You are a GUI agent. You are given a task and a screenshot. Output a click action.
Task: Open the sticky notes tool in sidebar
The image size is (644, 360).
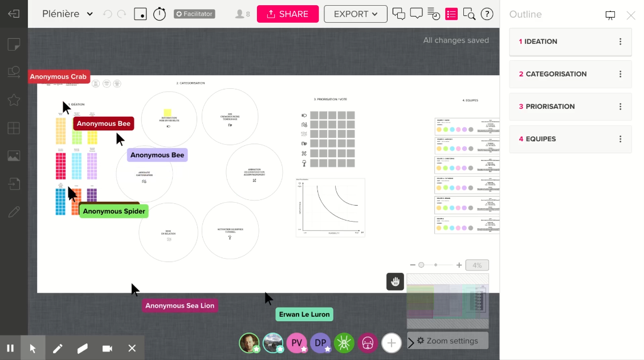point(14,44)
